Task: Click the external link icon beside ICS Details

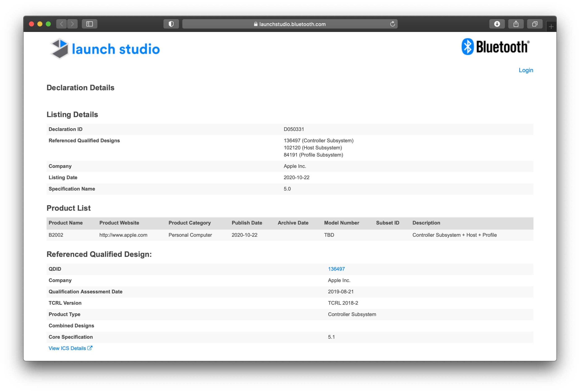Action: pos(90,348)
